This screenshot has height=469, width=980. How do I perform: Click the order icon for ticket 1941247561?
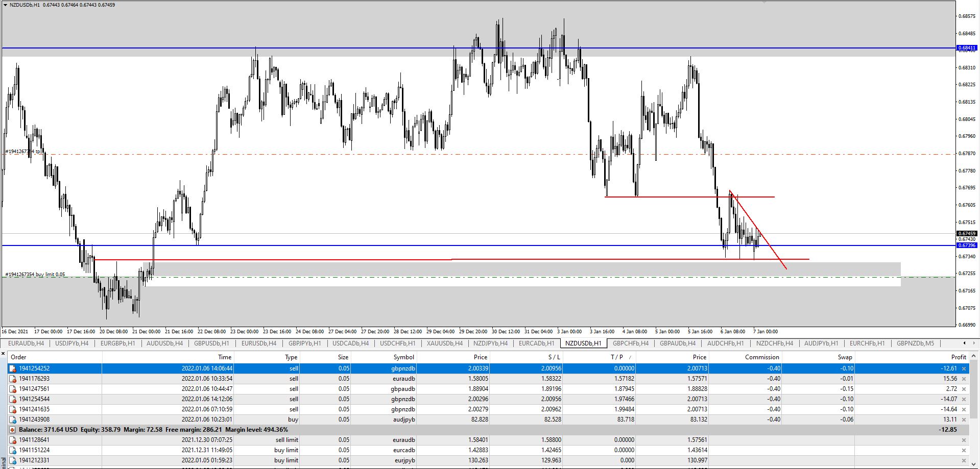coord(13,389)
